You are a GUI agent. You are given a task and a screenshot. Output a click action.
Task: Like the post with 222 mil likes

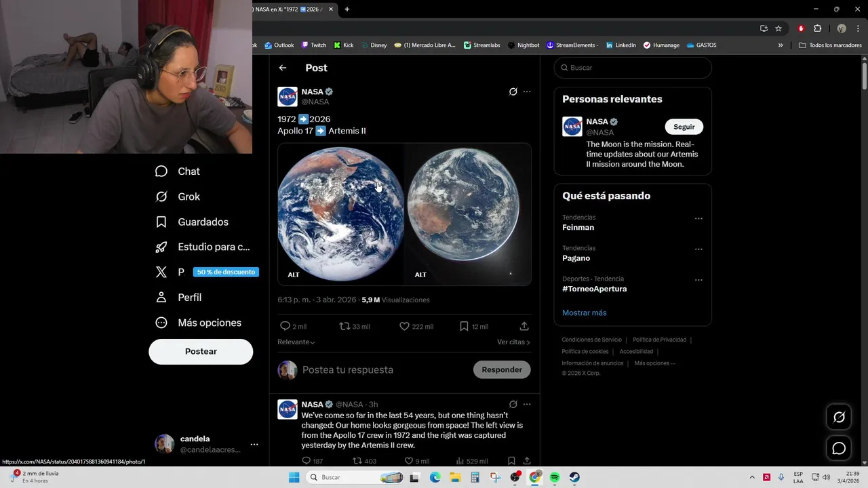[x=404, y=326]
